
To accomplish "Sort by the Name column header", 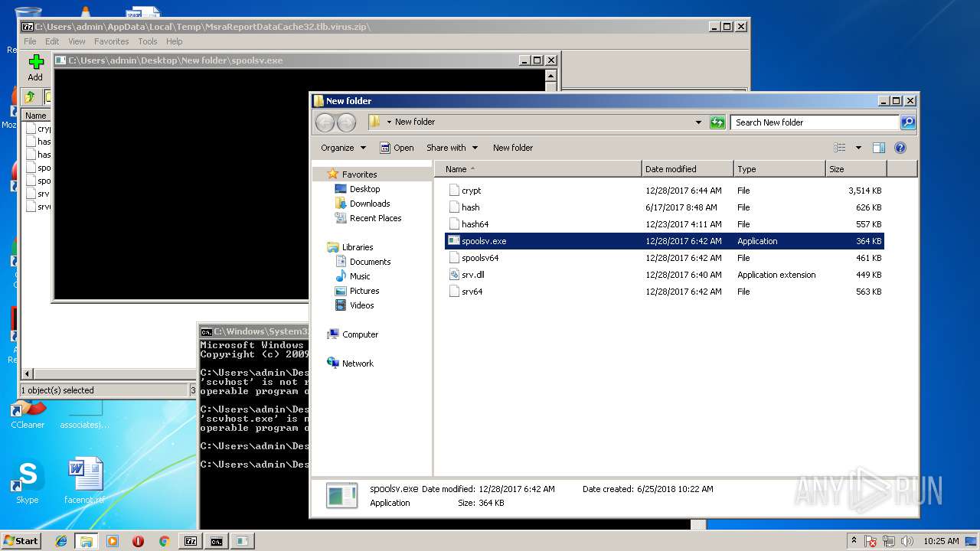I will click(x=538, y=169).
